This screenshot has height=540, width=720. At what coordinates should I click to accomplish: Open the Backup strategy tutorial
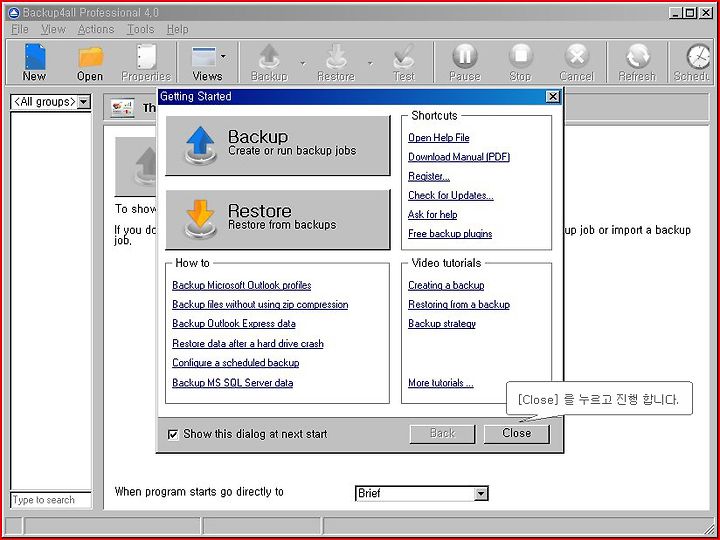[x=442, y=324]
